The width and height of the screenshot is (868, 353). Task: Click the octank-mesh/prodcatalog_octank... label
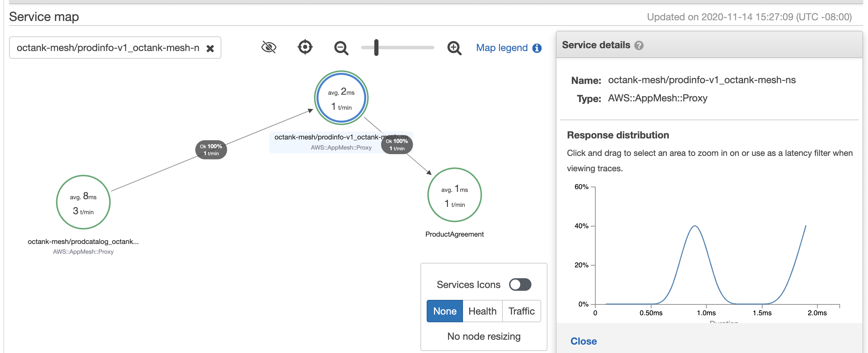coord(83,242)
